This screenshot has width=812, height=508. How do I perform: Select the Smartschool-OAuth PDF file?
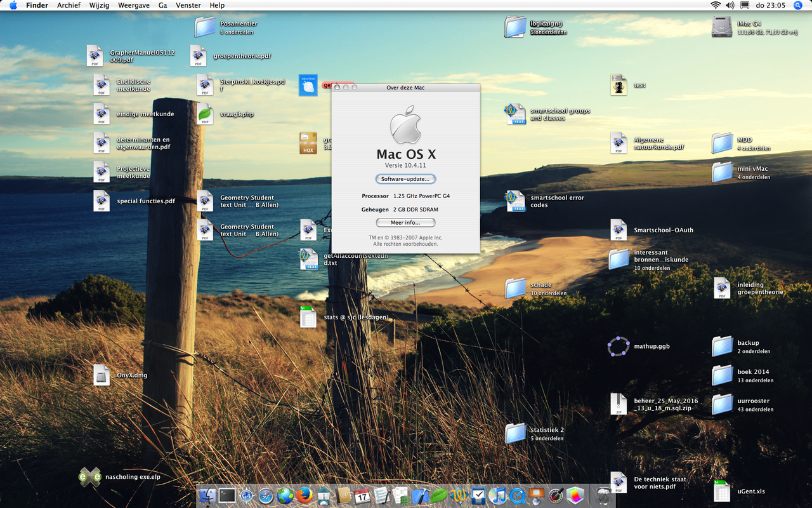(x=619, y=230)
